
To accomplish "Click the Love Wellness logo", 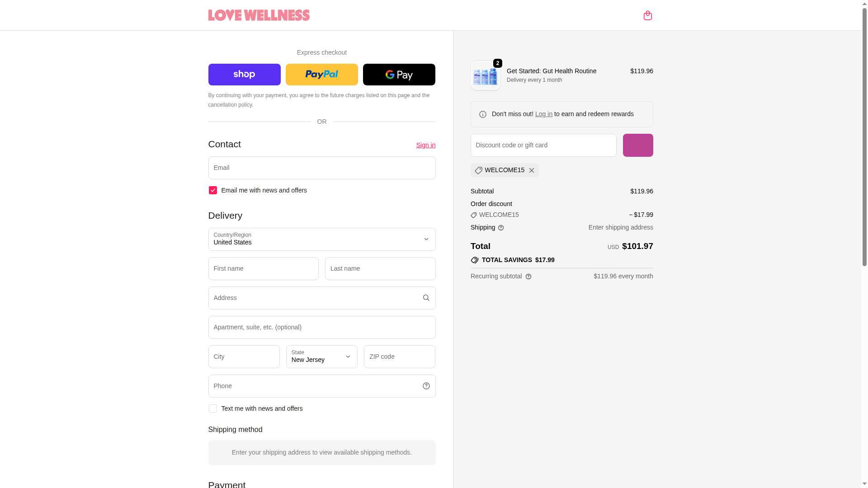I will 259,15.
